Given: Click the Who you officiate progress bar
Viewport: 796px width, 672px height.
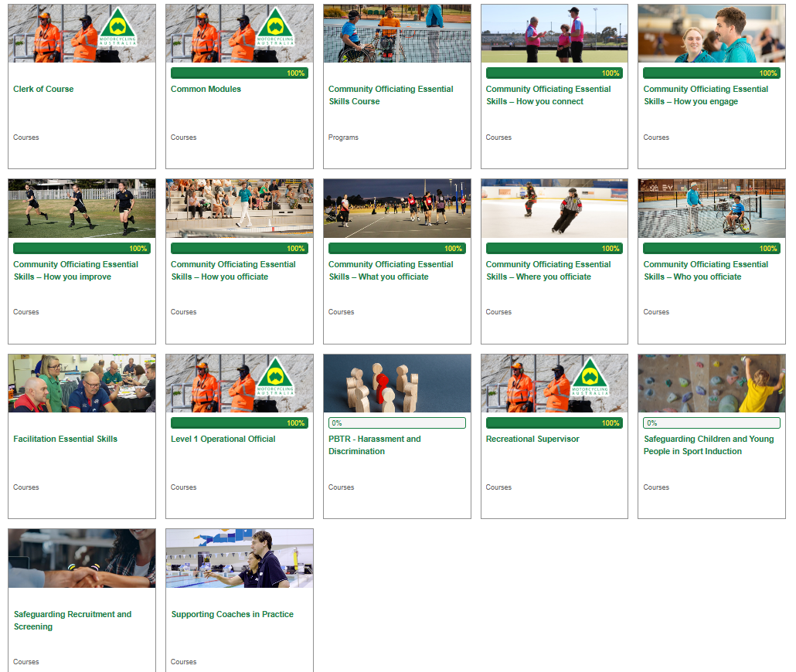Looking at the screenshot, I should click(x=712, y=248).
